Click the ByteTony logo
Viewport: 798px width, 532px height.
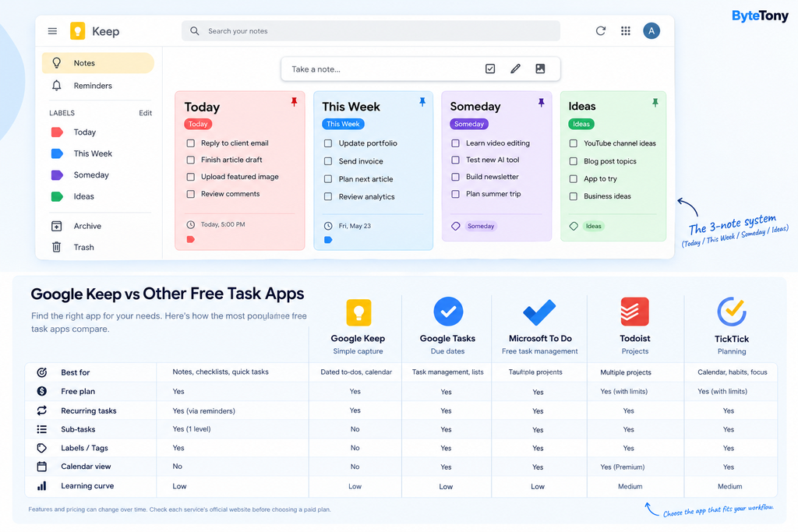pyautogui.click(x=760, y=16)
